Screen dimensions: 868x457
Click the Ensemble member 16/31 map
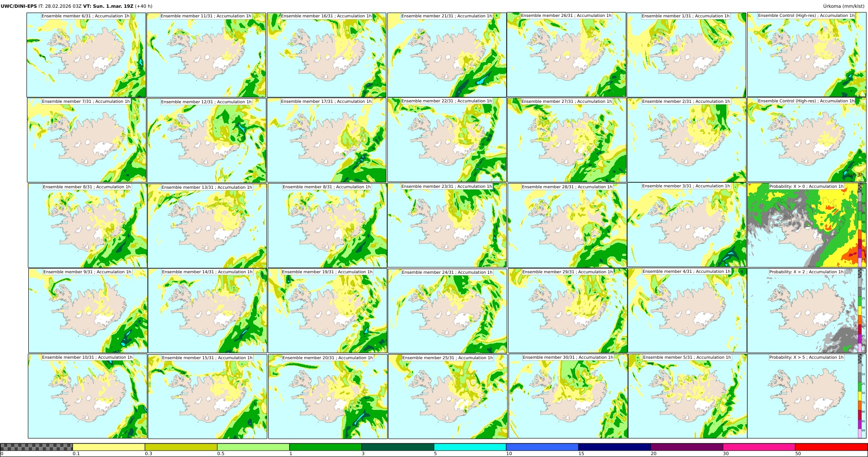(x=327, y=55)
